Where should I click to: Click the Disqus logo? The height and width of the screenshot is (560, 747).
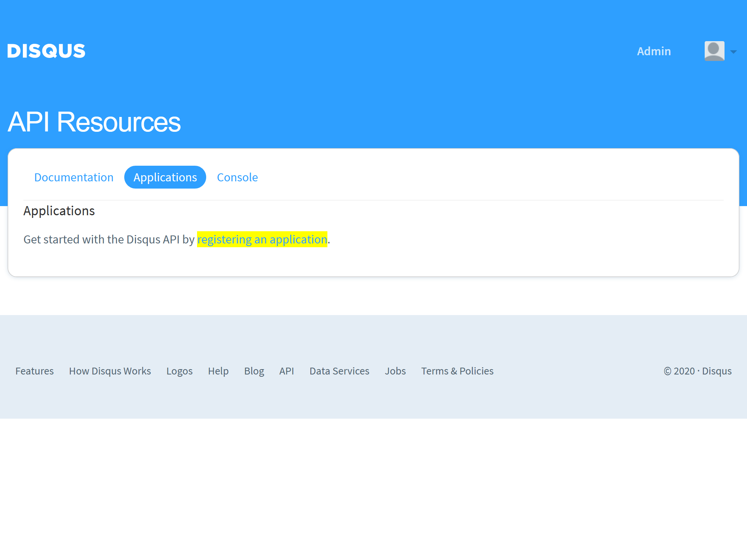pos(46,51)
